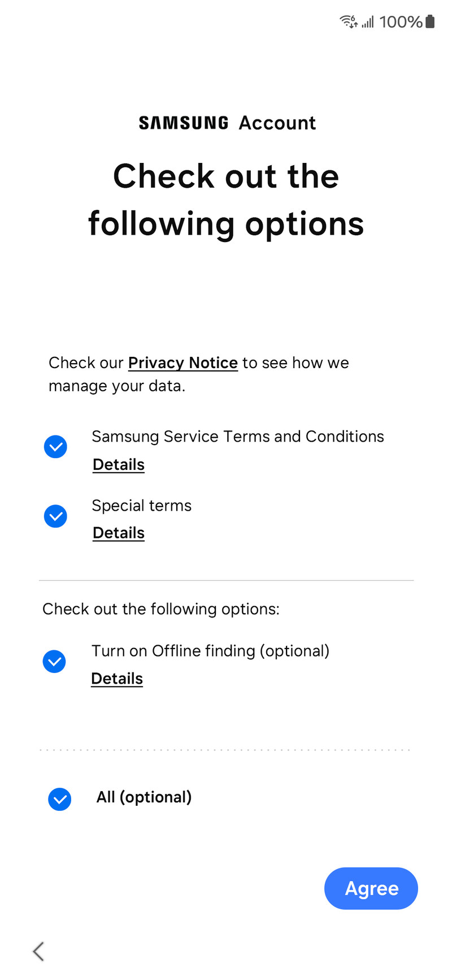The width and height of the screenshot is (452, 980).
Task: Tap the battery icon in status bar
Action: coord(430,21)
